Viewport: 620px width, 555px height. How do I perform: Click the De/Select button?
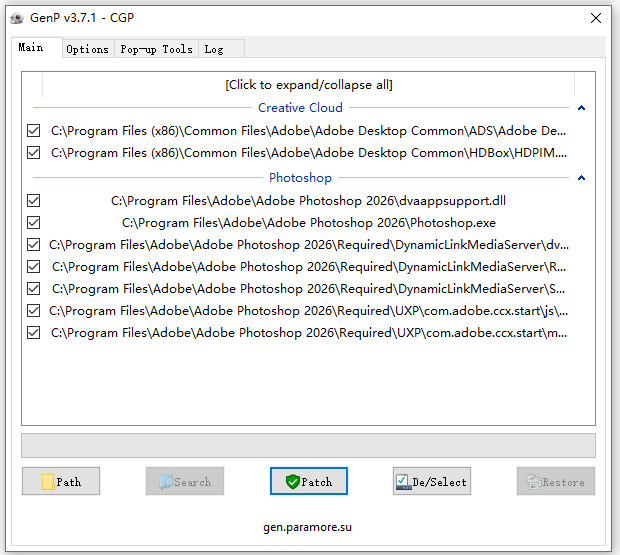432,481
